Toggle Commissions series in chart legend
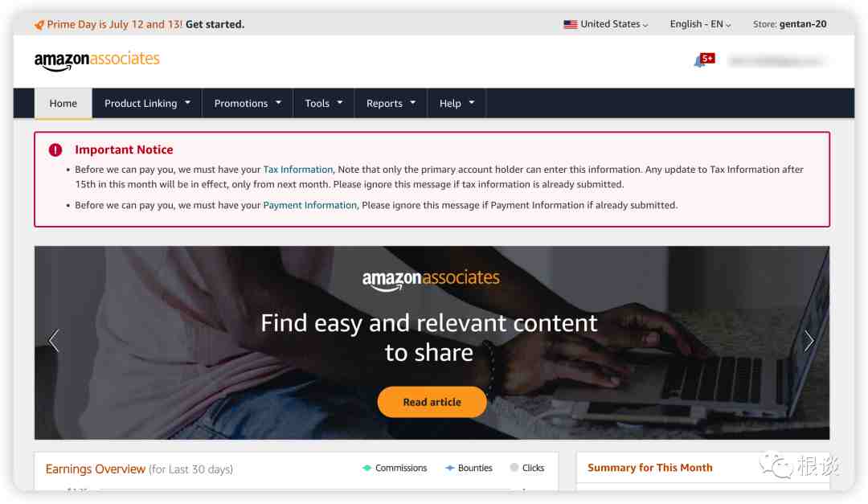This screenshot has width=868, height=504. pyautogui.click(x=394, y=468)
